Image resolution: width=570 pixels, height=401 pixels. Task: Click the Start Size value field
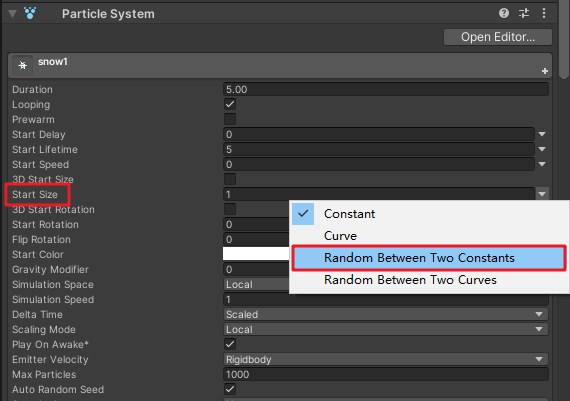379,194
